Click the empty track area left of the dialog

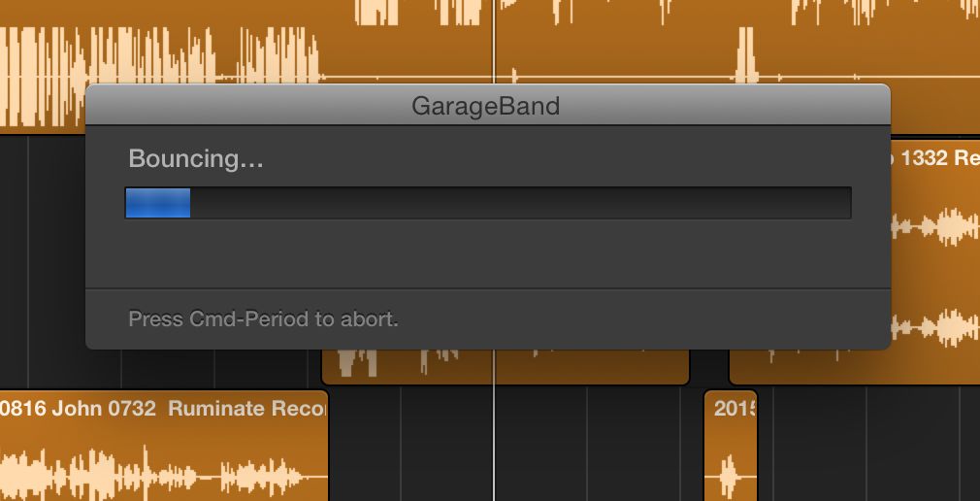click(44, 252)
